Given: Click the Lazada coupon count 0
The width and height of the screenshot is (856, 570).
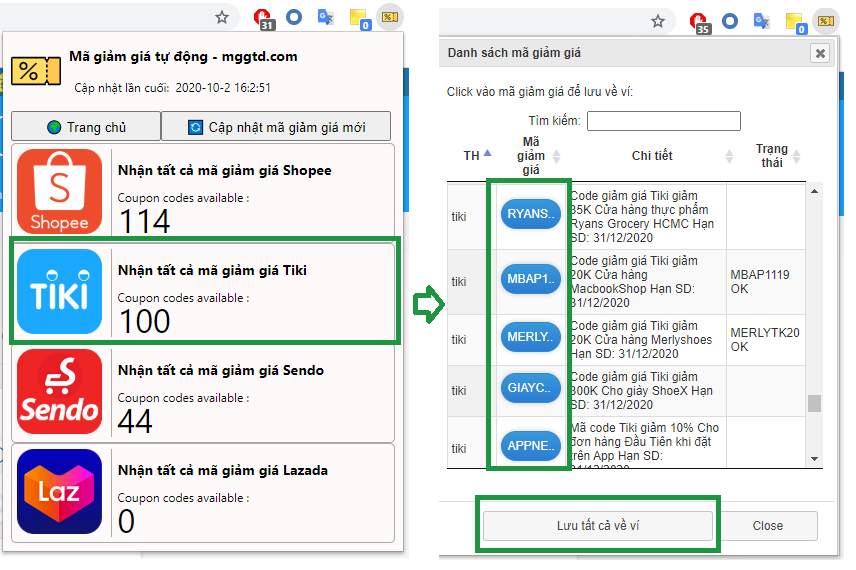Looking at the screenshot, I should tap(126, 521).
